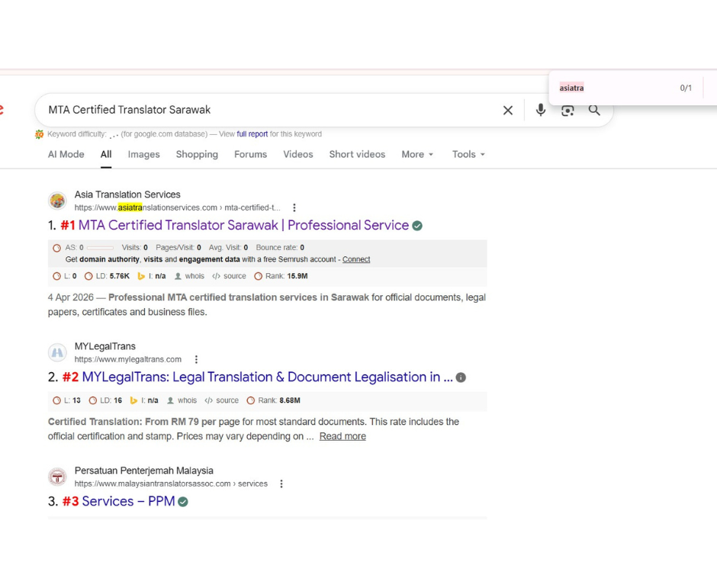Click the SEOquake keyword difficulty icon
Viewport: 717px width, 588px height.
click(x=40, y=134)
